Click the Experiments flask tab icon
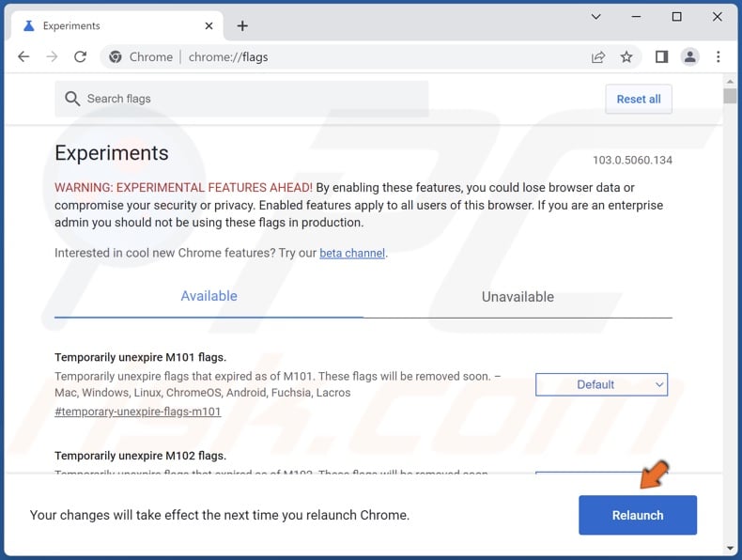 tap(29, 25)
